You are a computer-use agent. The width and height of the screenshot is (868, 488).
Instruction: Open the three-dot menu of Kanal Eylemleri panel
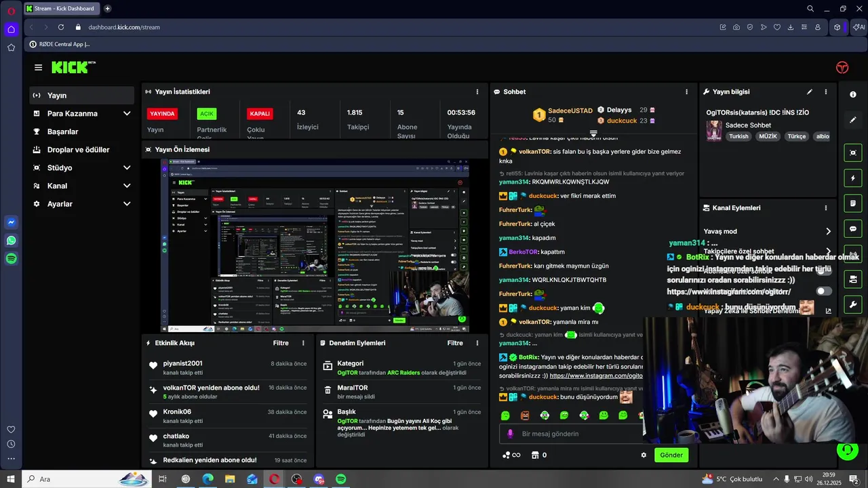pyautogui.click(x=826, y=208)
